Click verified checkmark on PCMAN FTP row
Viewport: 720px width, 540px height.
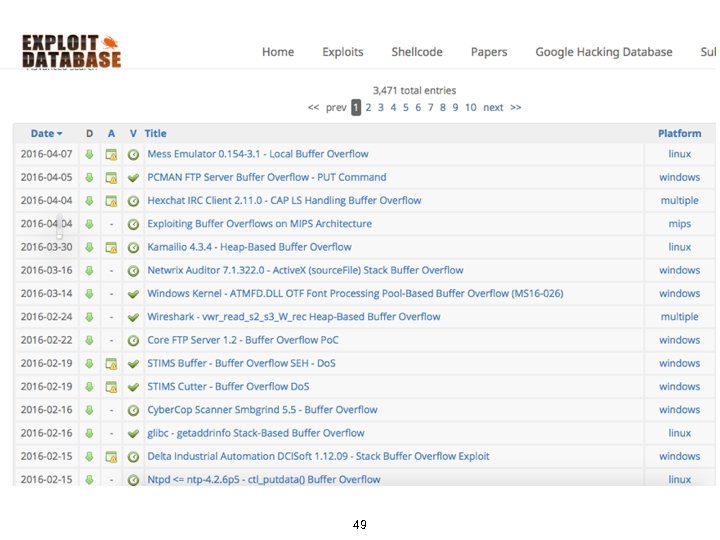coord(133,178)
